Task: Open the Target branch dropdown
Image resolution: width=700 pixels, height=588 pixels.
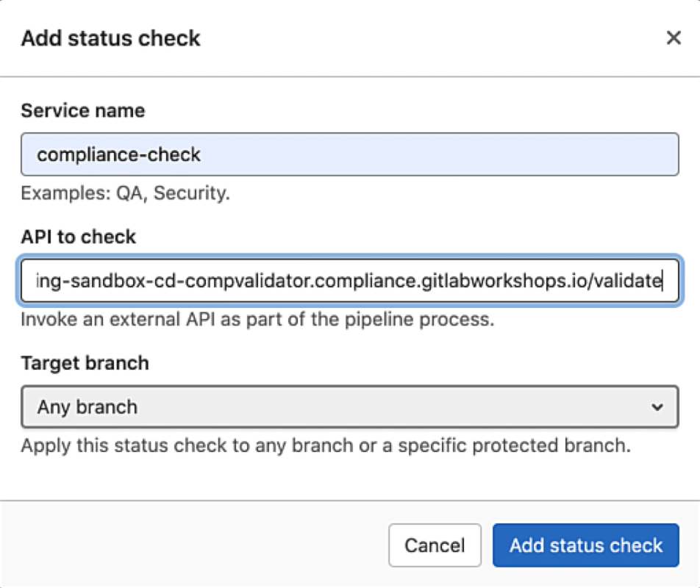Action: coord(349,406)
